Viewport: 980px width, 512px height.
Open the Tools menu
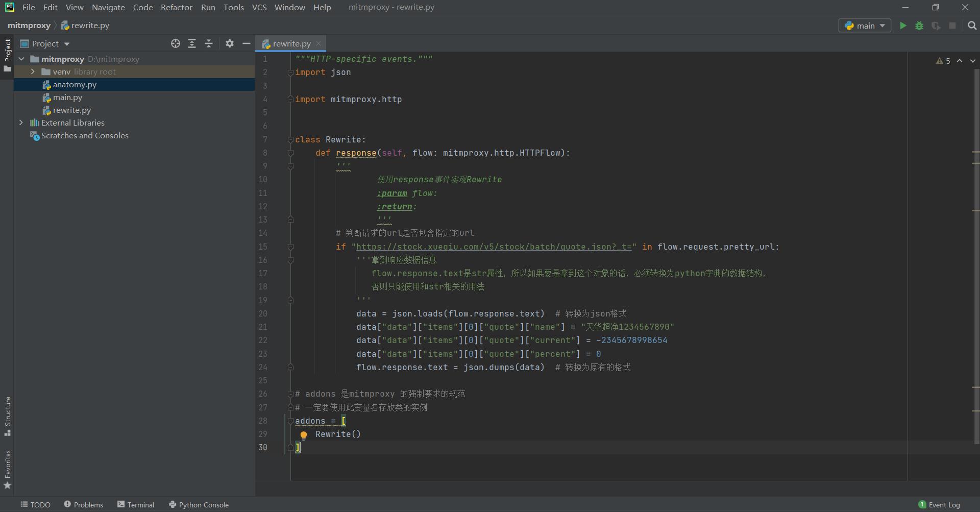pos(233,7)
